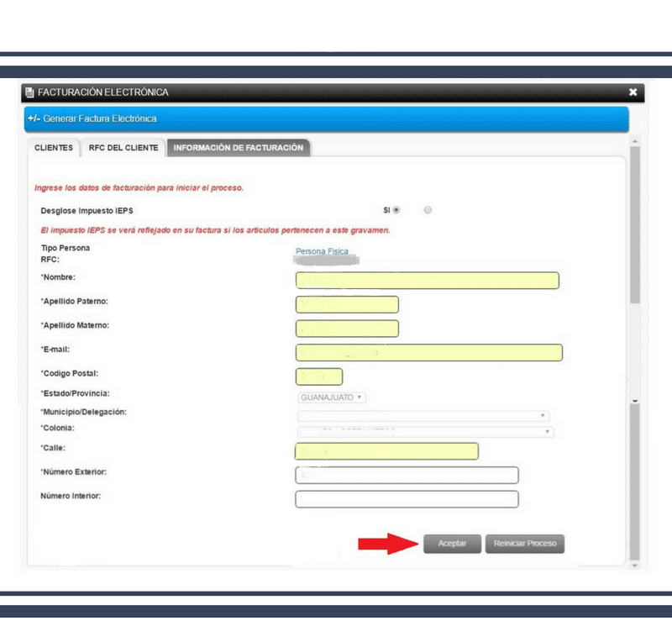
Task: Click the Número Interior input field
Action: coord(407,499)
